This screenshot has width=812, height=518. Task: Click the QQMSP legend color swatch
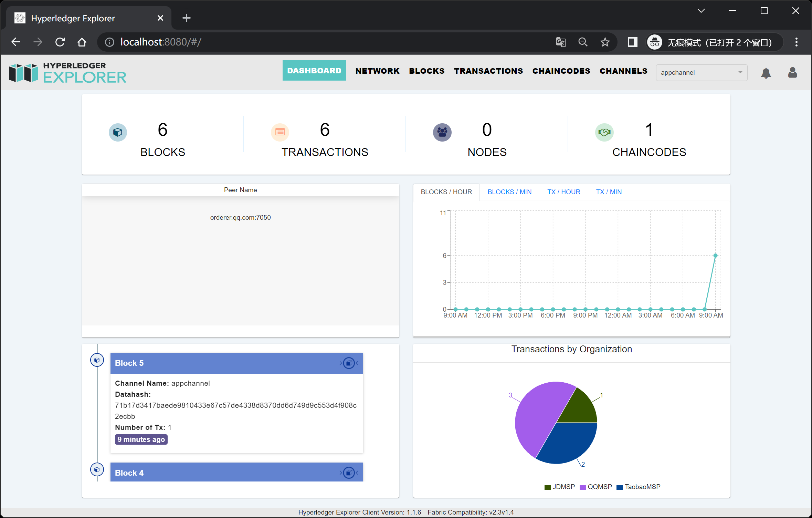tap(583, 487)
